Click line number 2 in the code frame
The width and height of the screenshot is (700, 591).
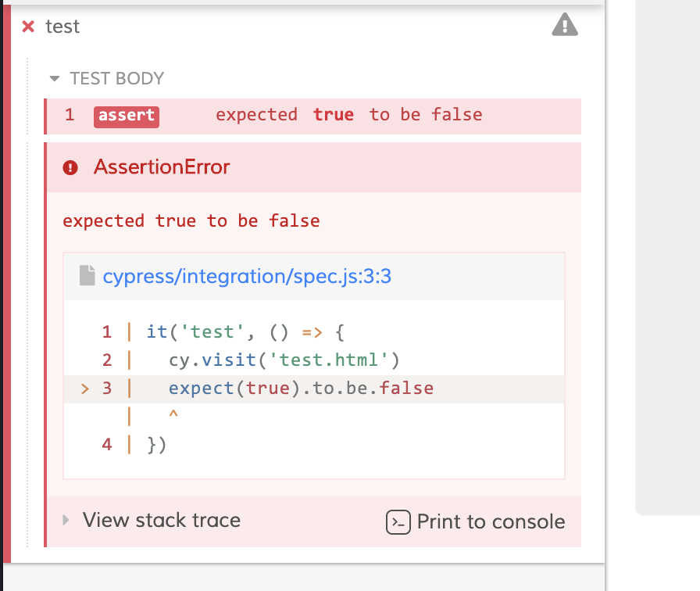click(107, 360)
